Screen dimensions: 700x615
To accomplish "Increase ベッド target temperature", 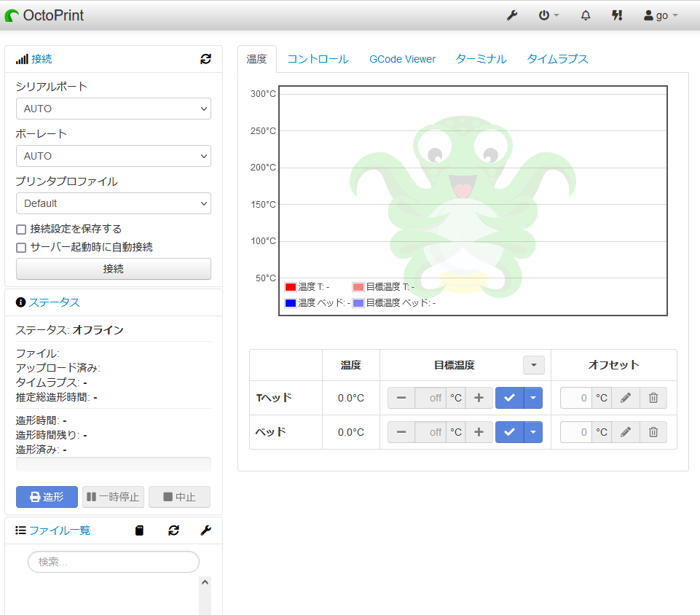I will pyautogui.click(x=479, y=432).
